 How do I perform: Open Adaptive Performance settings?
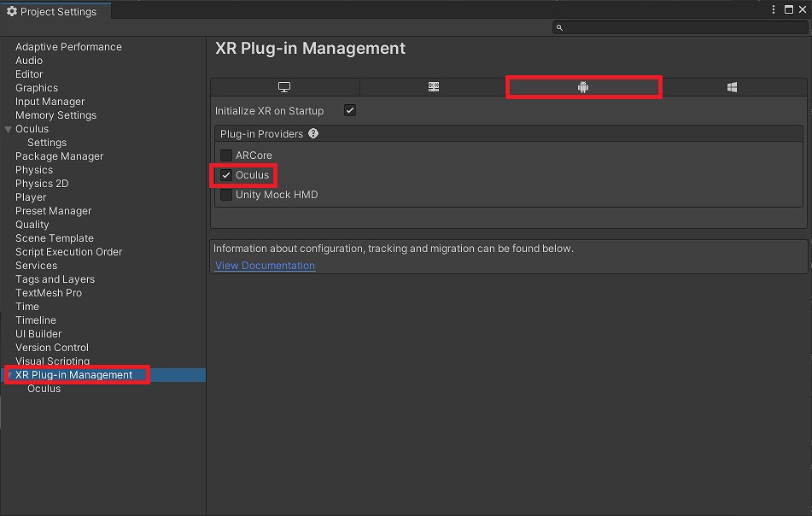tap(68, 47)
